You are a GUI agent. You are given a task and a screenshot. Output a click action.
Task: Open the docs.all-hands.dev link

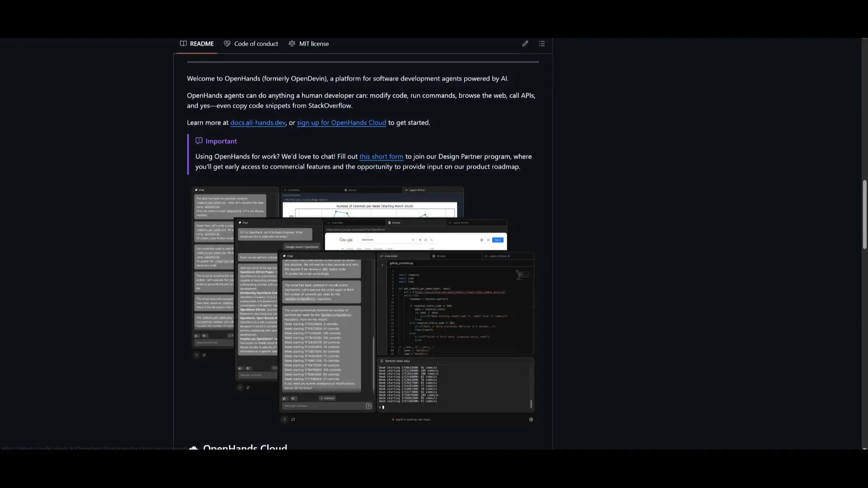pos(258,123)
